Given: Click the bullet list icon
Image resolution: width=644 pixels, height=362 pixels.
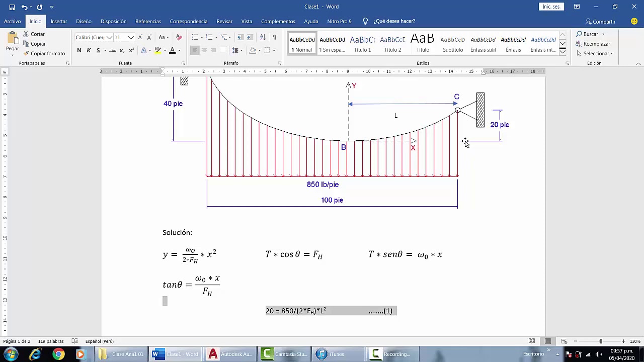Looking at the screenshot, I should click(x=195, y=38).
